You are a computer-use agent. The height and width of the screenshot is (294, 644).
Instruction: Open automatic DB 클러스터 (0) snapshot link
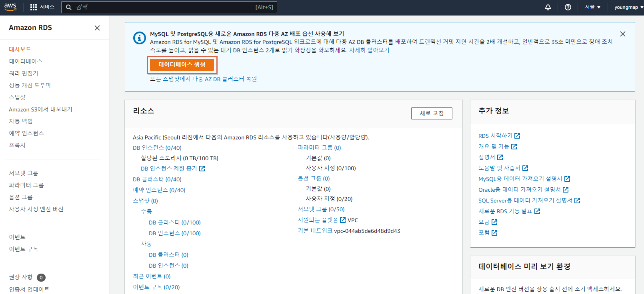coord(168,255)
